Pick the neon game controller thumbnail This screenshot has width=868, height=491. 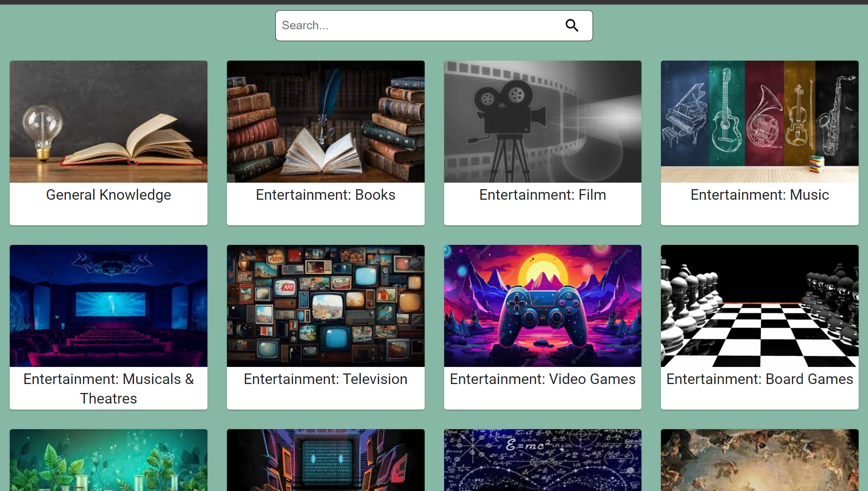click(x=543, y=306)
